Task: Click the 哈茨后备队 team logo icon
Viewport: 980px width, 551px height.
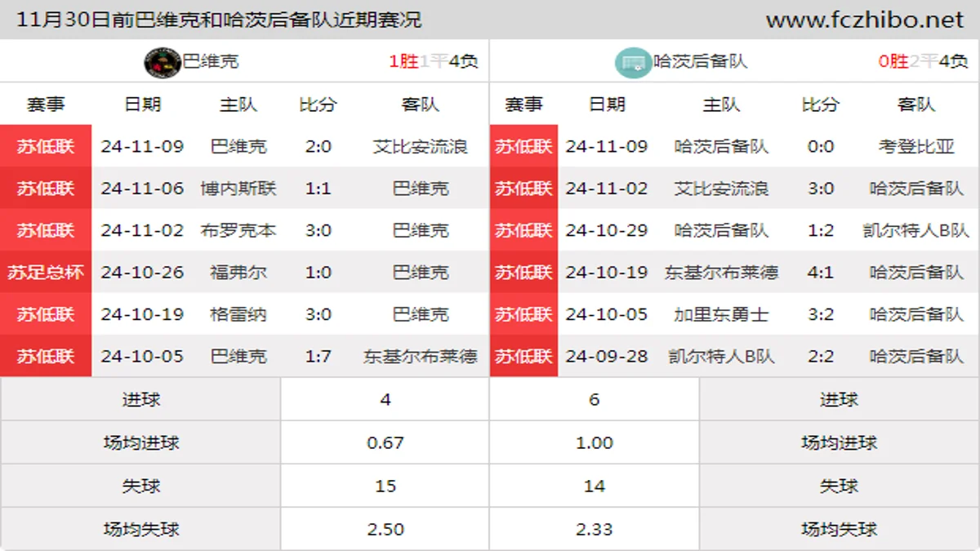Action: click(x=633, y=62)
